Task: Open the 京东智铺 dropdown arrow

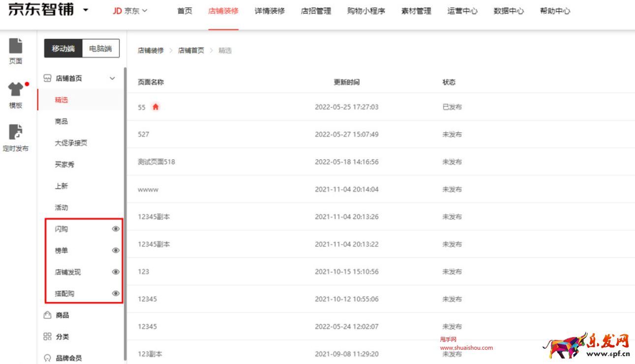Action: point(86,10)
